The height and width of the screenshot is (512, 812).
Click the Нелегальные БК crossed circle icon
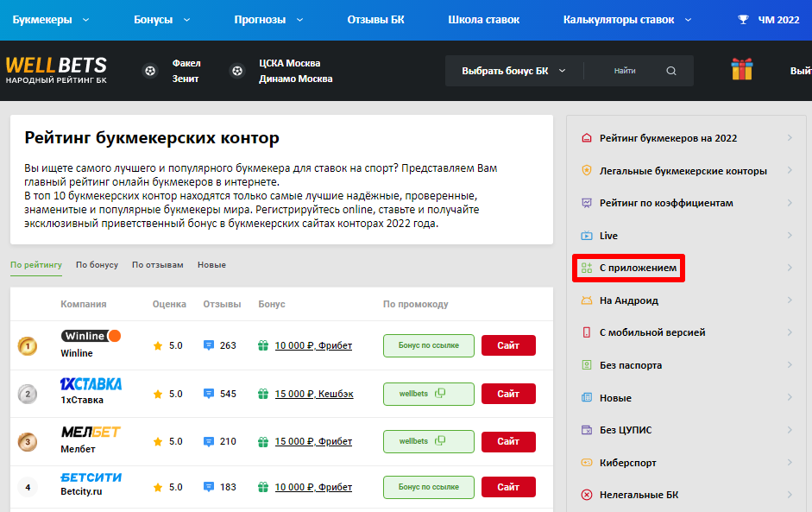[x=587, y=495]
